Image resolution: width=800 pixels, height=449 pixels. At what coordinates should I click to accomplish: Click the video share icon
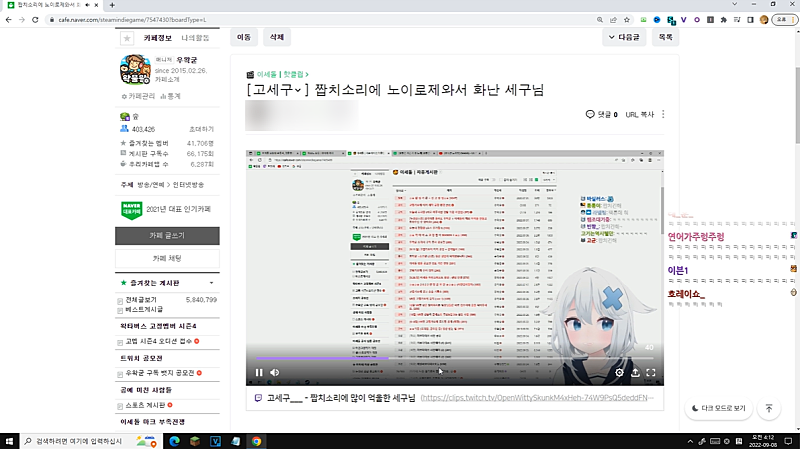635,373
